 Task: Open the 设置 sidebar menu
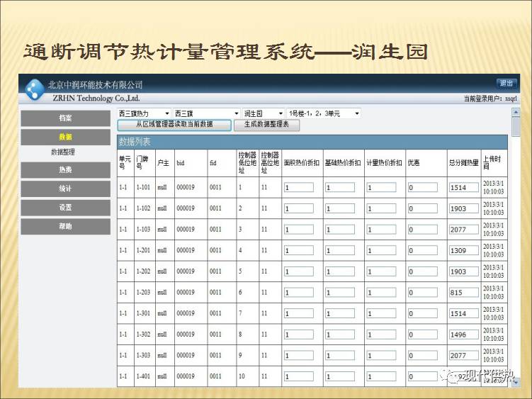click(65, 208)
